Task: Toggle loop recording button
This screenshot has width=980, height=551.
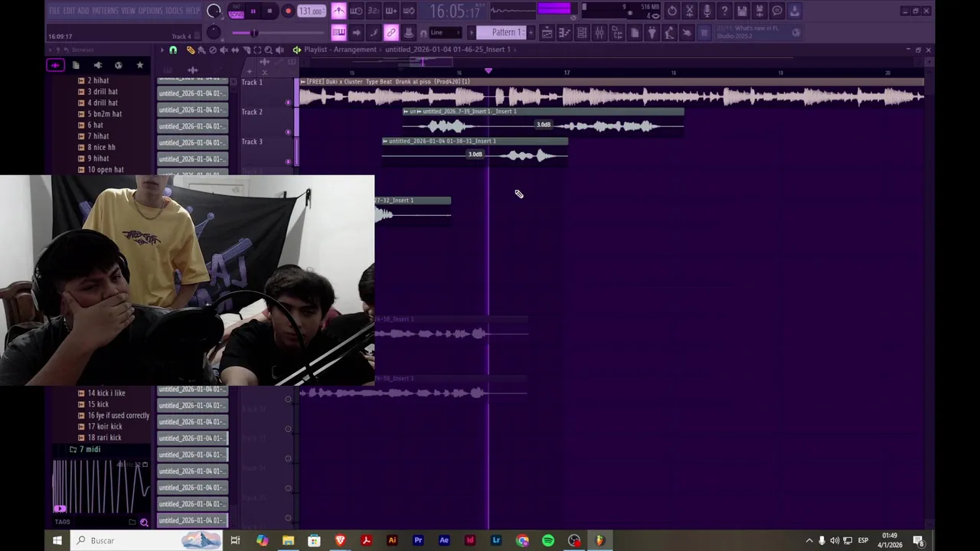Action: click(x=409, y=11)
